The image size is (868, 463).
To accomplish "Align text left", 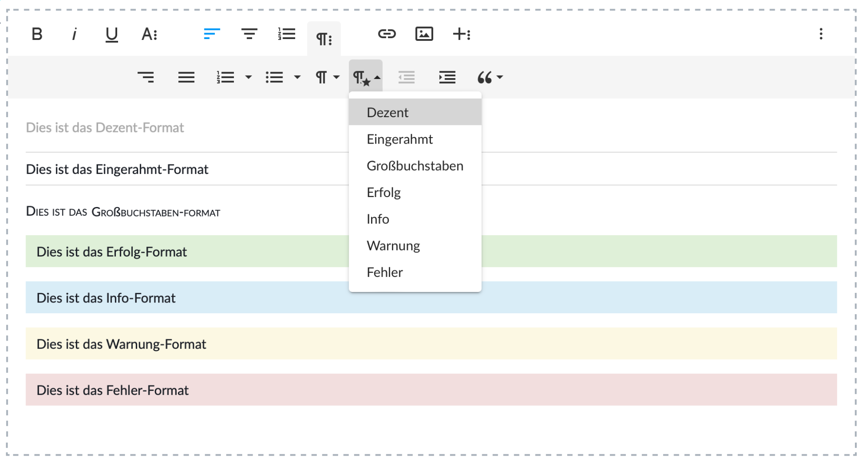I will tap(212, 34).
